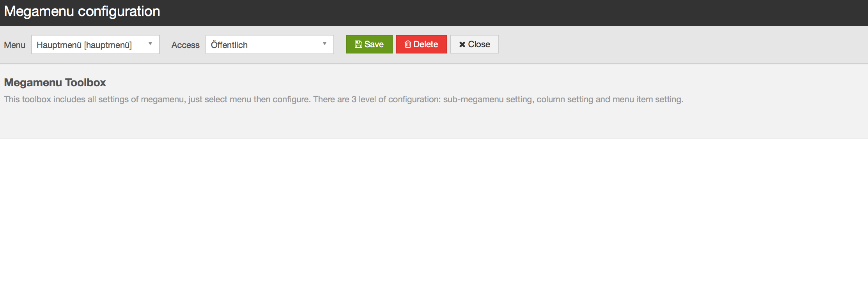Viewport: 868px width, 292px height.
Task: Click the word "Delete" on the red button
Action: tap(425, 45)
